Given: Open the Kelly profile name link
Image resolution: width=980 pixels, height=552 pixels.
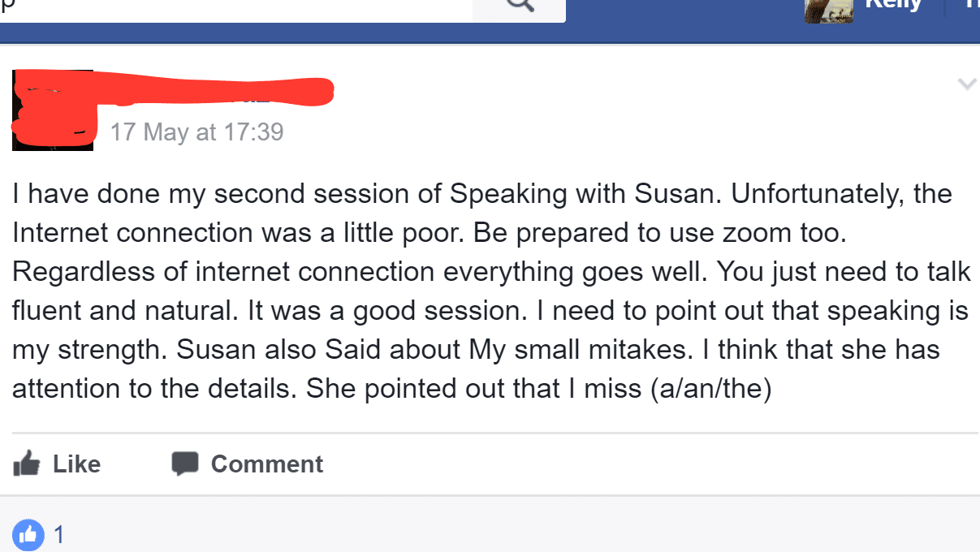Looking at the screenshot, I should point(895,5).
